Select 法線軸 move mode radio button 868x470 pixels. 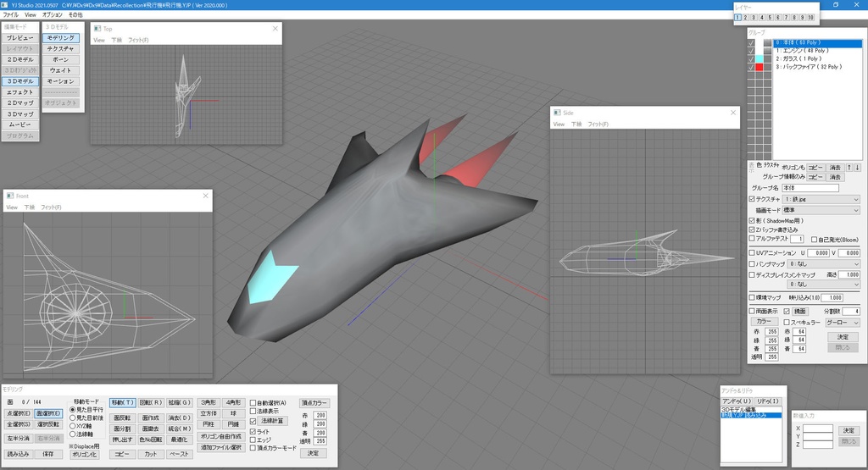pos(73,434)
